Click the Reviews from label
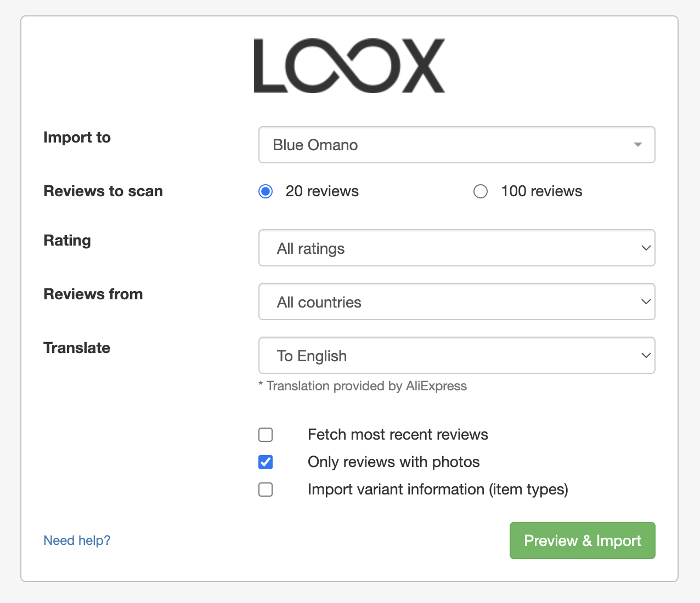Image resolution: width=700 pixels, height=603 pixels. pyautogui.click(x=93, y=294)
